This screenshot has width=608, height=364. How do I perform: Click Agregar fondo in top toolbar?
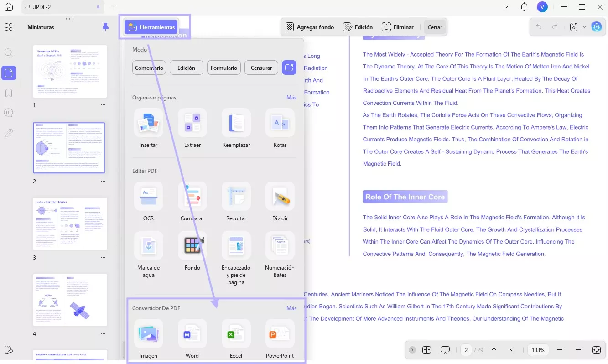point(310,27)
